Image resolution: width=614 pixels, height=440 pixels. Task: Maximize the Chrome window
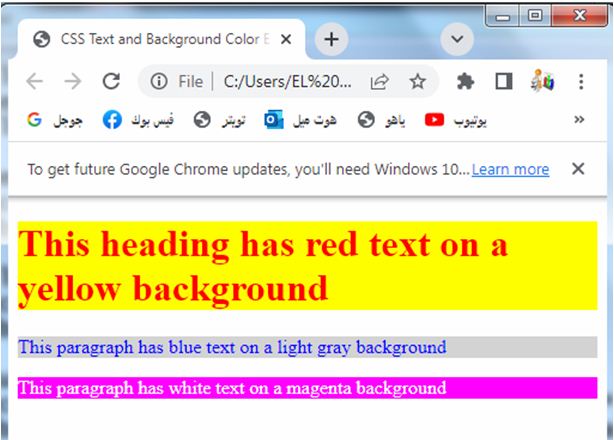[x=535, y=16]
